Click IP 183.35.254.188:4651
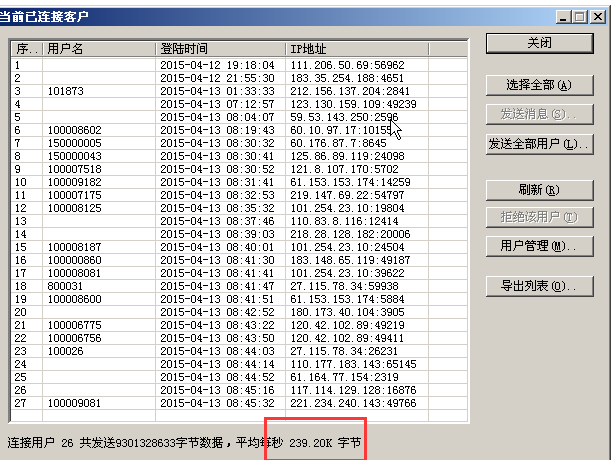Viewport: 612px width, 460px height. (347, 78)
